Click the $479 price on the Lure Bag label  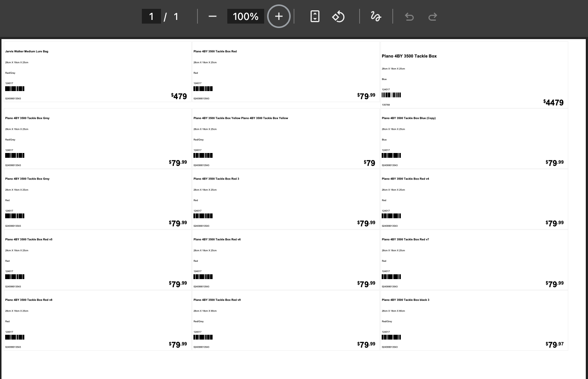click(179, 96)
